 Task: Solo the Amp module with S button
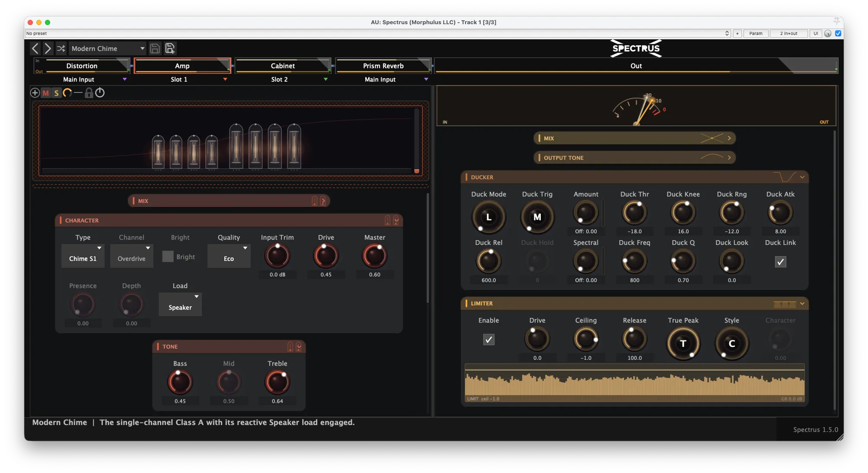tap(56, 93)
